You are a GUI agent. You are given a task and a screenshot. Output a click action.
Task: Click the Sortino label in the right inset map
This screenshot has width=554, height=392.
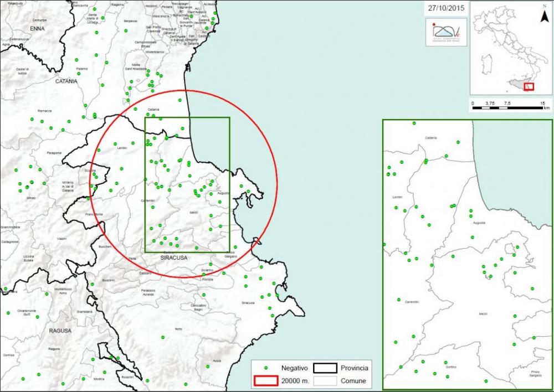click(450, 367)
